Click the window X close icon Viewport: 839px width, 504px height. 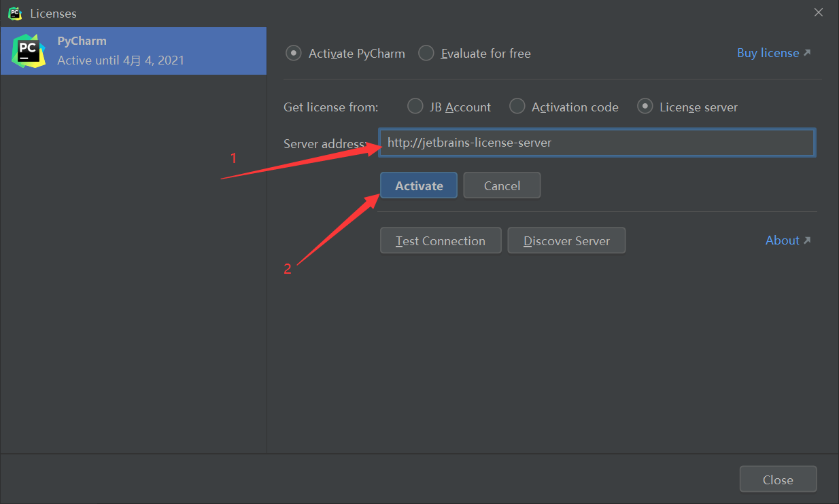pyautogui.click(x=819, y=12)
